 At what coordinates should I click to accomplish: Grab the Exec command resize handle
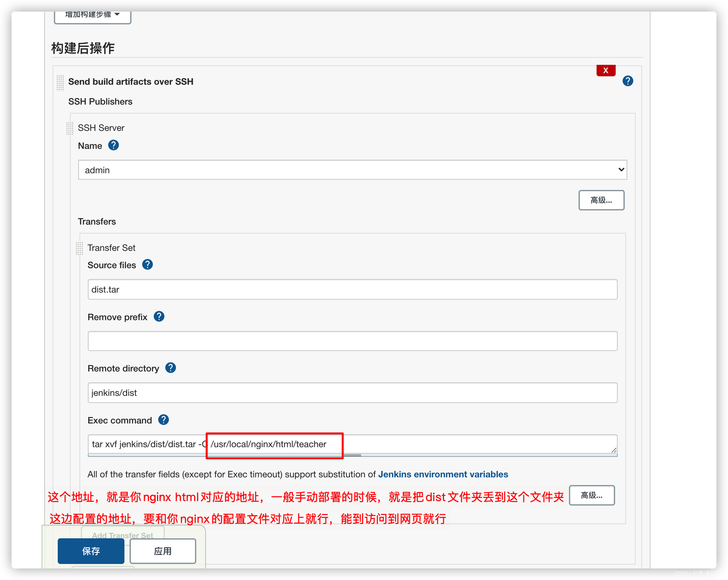tap(614, 450)
